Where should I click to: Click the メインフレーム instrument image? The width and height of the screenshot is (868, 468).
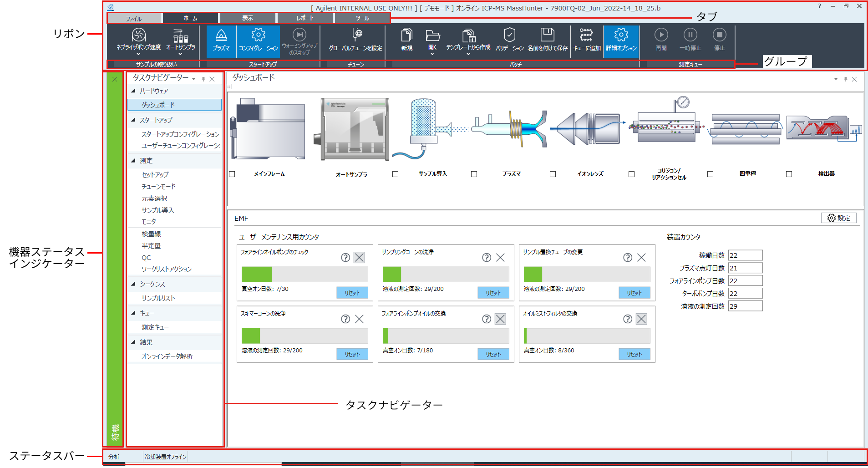[268, 129]
